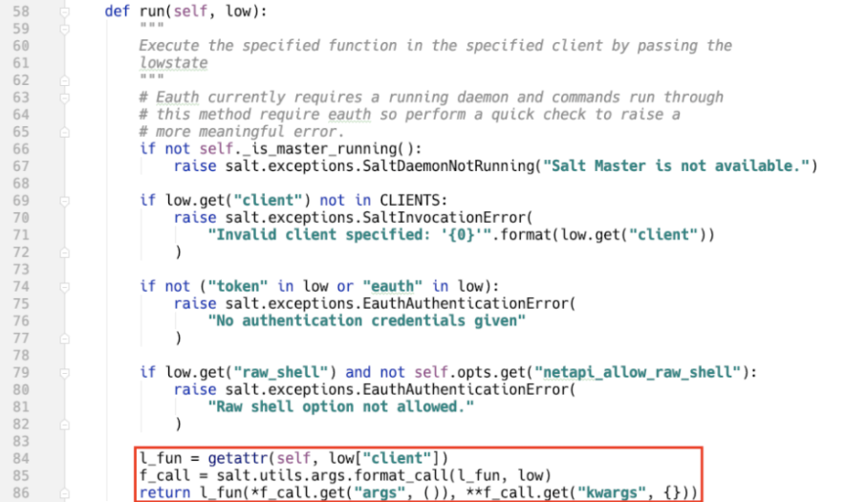This screenshot has width=868, height=502.
Task: Click the CLIENTS constant on line 69
Action: (x=411, y=200)
